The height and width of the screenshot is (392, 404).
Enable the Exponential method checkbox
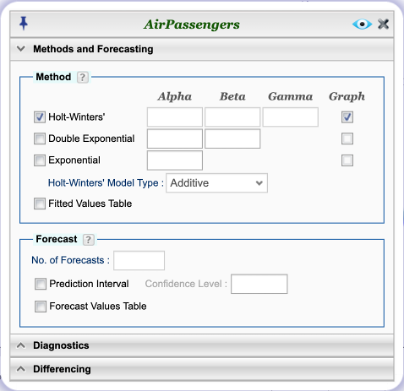[x=40, y=160]
